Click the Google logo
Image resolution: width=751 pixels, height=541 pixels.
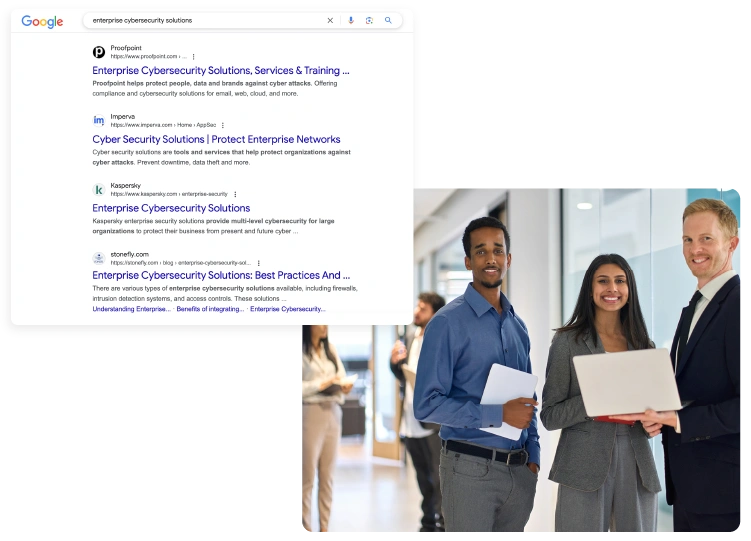click(42, 22)
